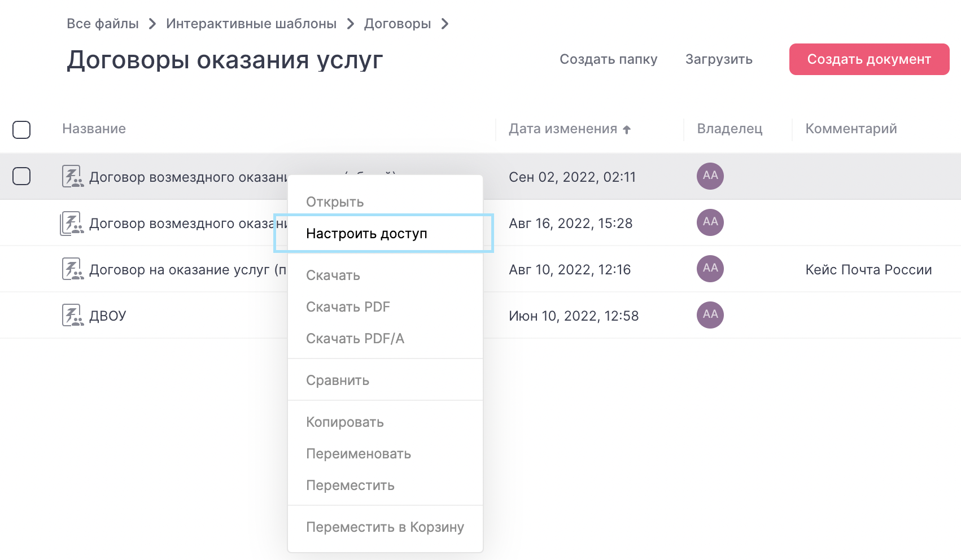Choose Переместить в Корзину menu item

tap(385, 527)
